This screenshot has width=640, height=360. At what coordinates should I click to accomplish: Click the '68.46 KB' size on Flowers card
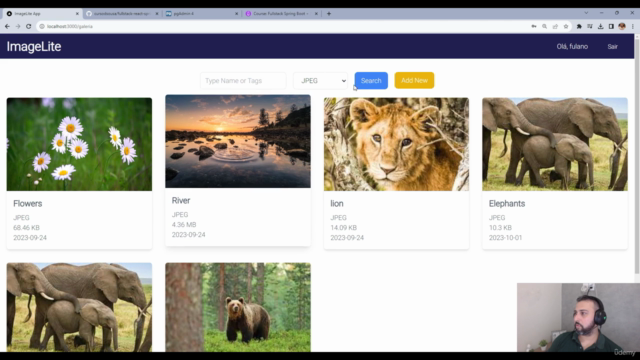point(26,228)
